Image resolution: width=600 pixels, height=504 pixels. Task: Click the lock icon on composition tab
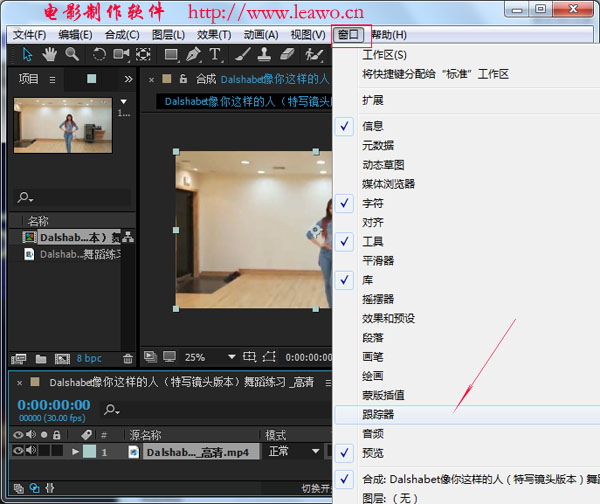(x=183, y=79)
